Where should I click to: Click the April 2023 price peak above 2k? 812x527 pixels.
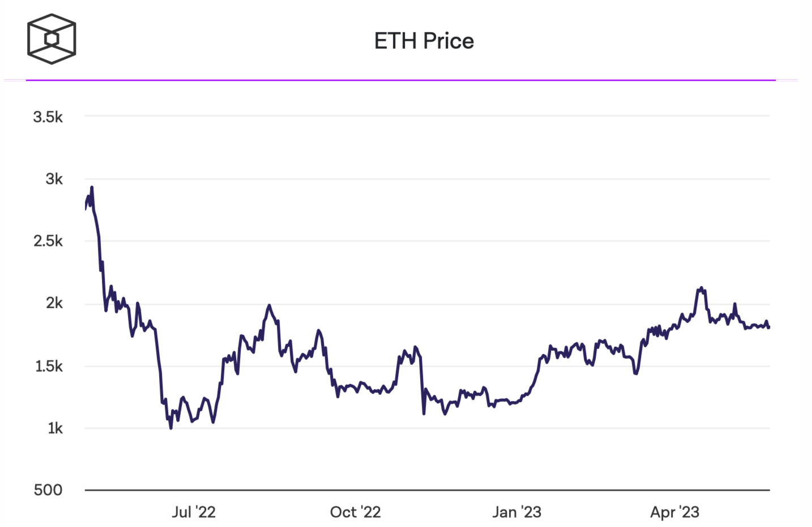(702, 288)
